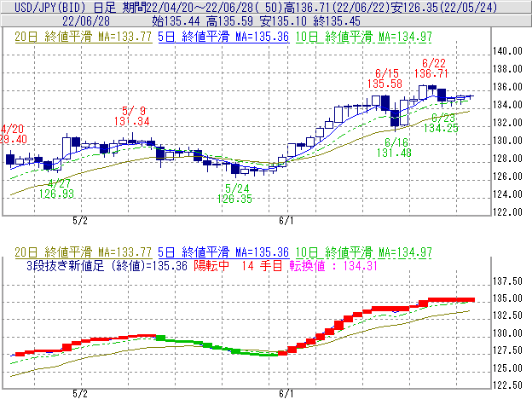Click the 5/2 date label under lower chart
Screen dimensions: 532x405
click(80, 394)
